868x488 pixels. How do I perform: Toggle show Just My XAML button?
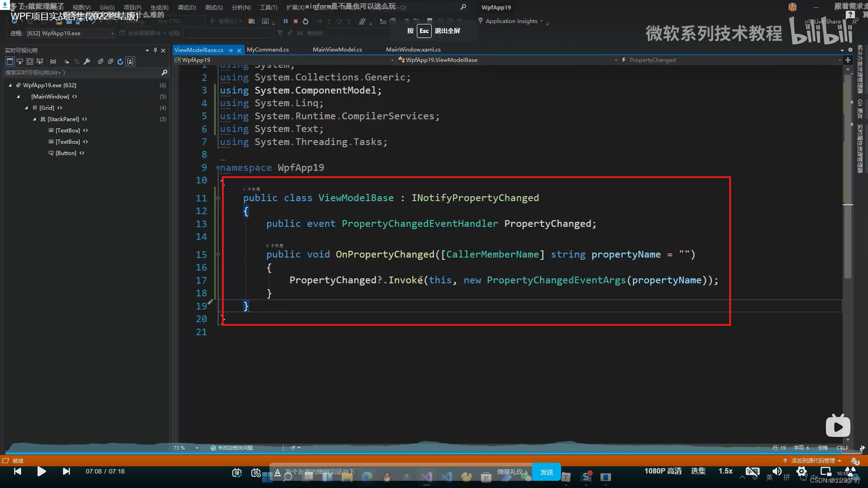coord(130,61)
